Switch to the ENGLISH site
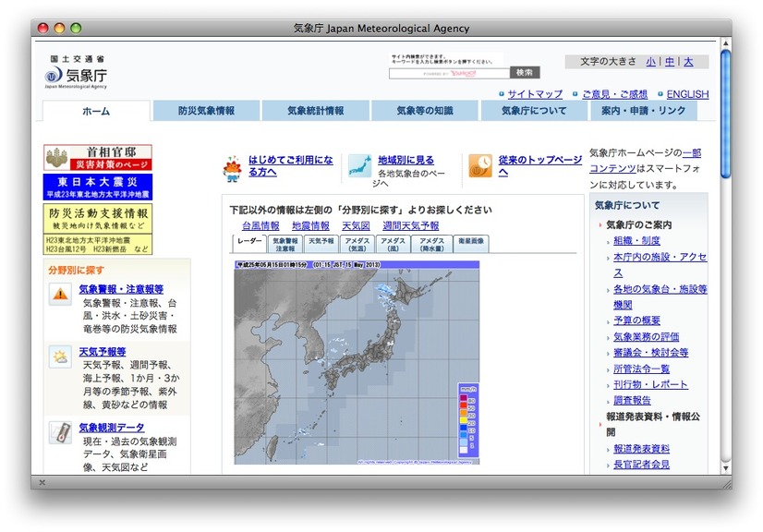This screenshot has height=532, width=763. click(687, 94)
